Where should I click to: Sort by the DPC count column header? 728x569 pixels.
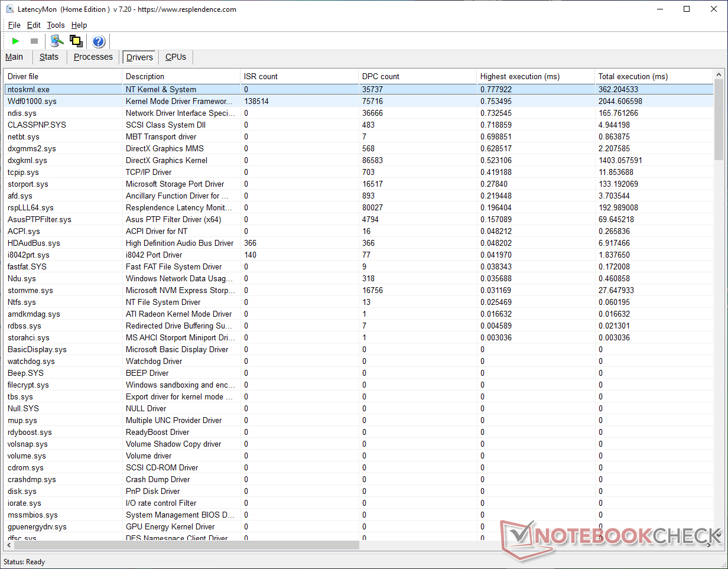coord(418,76)
